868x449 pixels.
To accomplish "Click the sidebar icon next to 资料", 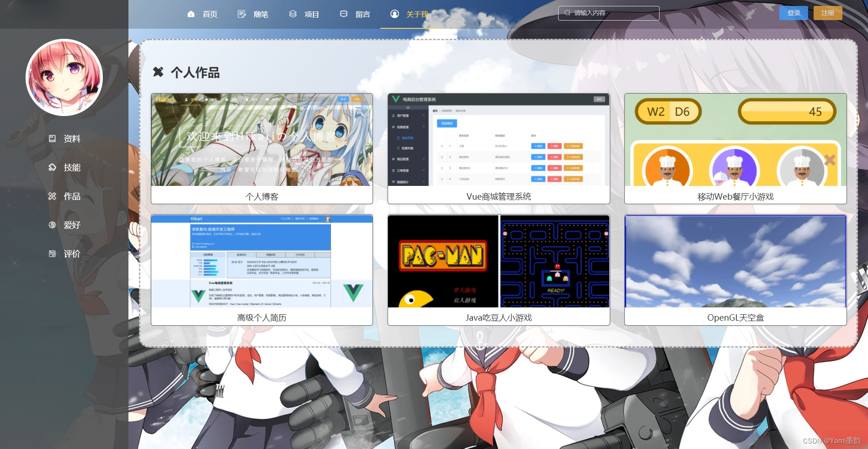I will (53, 138).
